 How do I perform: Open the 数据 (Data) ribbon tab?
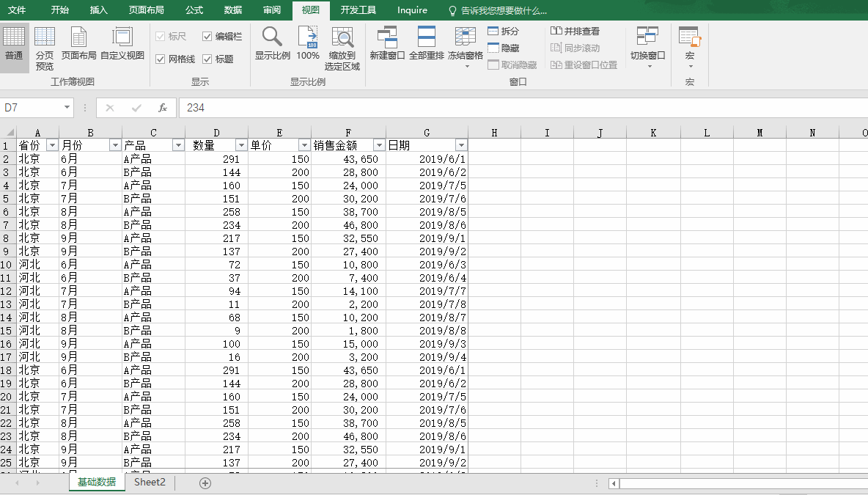(233, 10)
